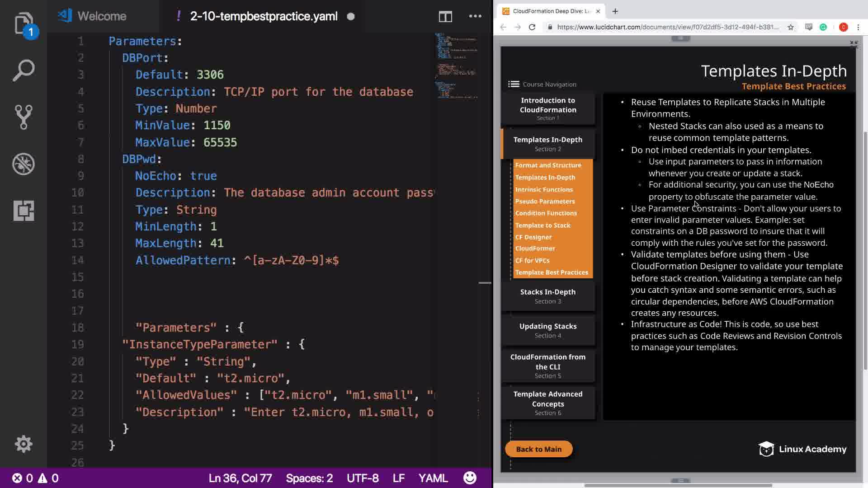The width and height of the screenshot is (868, 488).
Task: Click the Back to Main button
Action: coord(538,449)
